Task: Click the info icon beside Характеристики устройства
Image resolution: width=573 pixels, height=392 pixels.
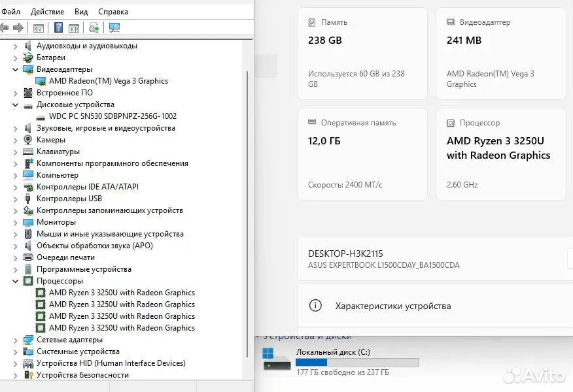Action: [315, 306]
